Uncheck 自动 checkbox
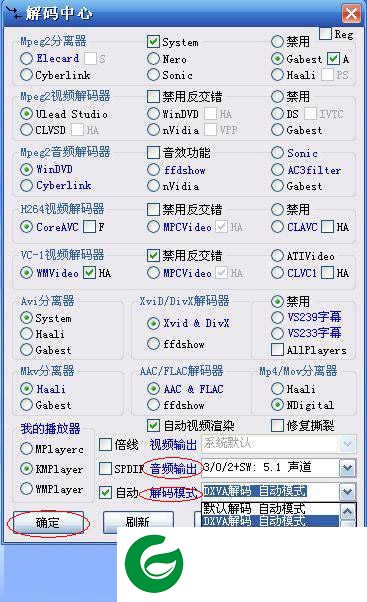Image resolution: width=367 pixels, height=602 pixels. click(105, 493)
